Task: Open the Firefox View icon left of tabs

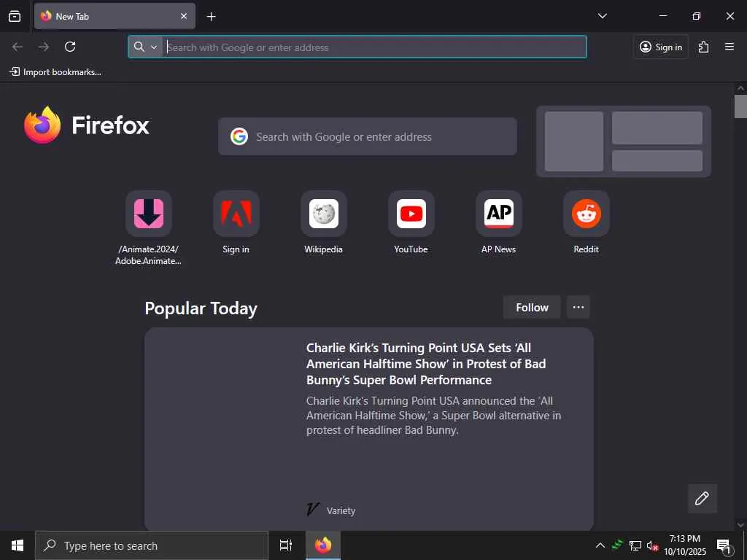Action: point(15,16)
